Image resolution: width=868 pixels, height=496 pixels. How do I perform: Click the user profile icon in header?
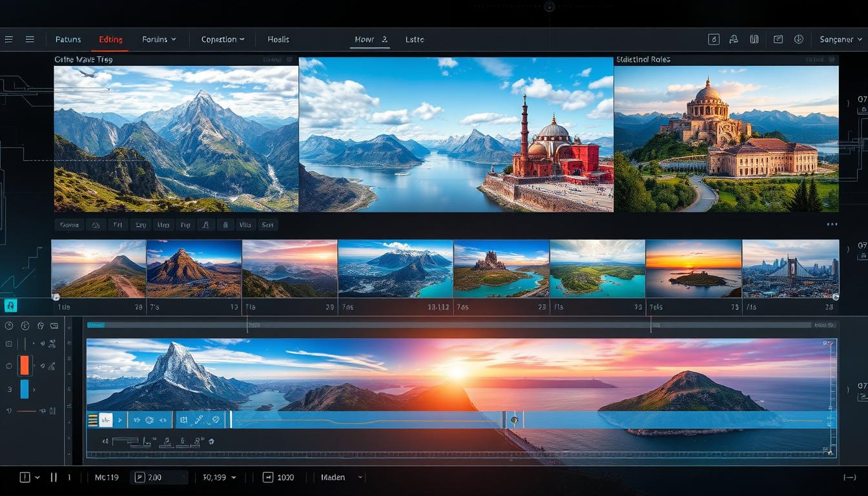click(x=733, y=39)
